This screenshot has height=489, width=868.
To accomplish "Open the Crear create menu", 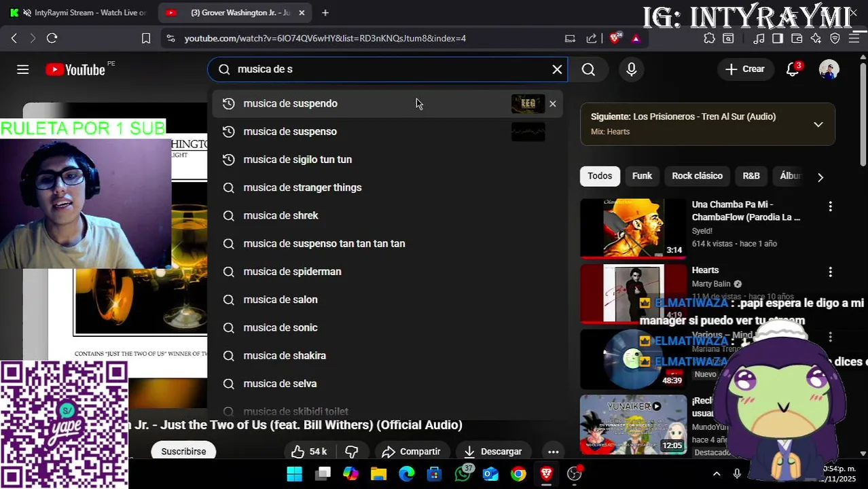I will coord(745,69).
